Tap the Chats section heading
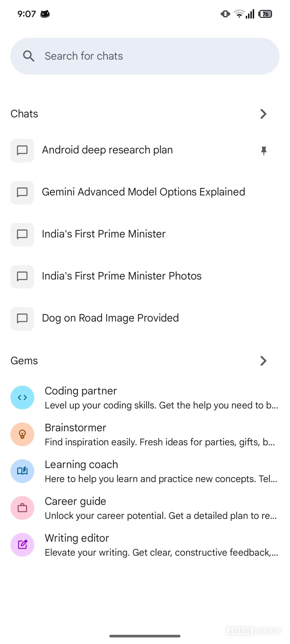Image resolution: width=290 pixels, height=644 pixels. 24,114
